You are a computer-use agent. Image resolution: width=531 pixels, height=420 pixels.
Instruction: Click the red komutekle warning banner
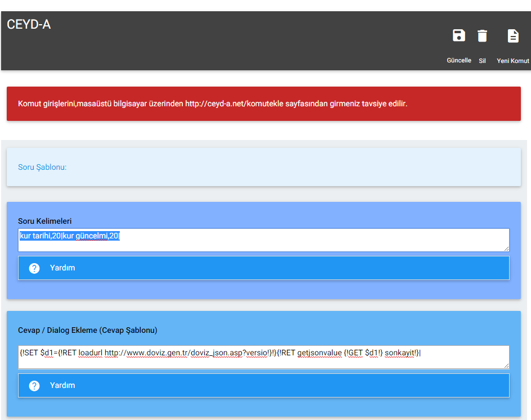pyautogui.click(x=263, y=104)
